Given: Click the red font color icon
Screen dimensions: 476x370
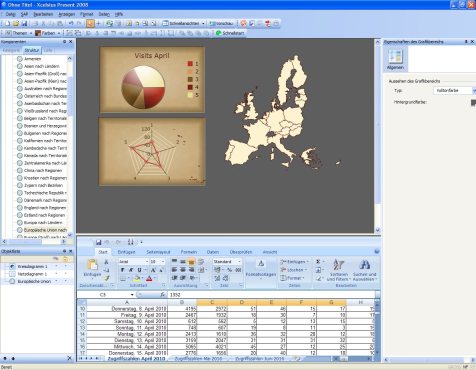Looking at the screenshot, I should (x=149, y=278).
